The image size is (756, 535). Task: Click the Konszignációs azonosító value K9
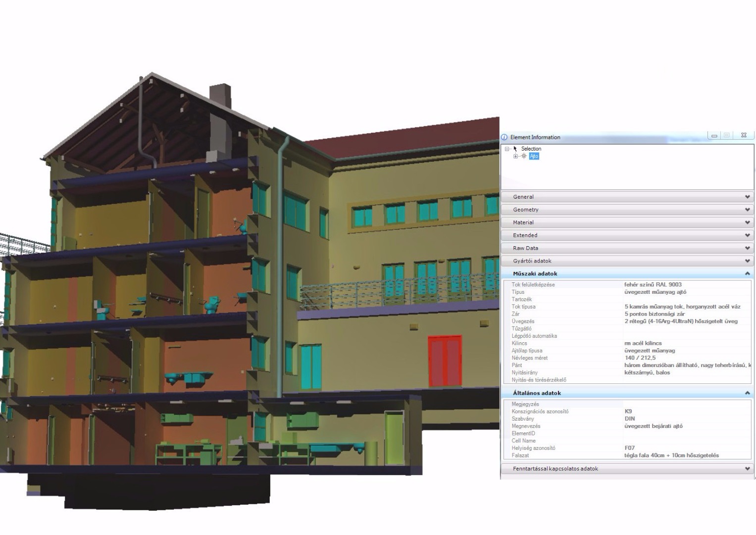pyautogui.click(x=628, y=411)
